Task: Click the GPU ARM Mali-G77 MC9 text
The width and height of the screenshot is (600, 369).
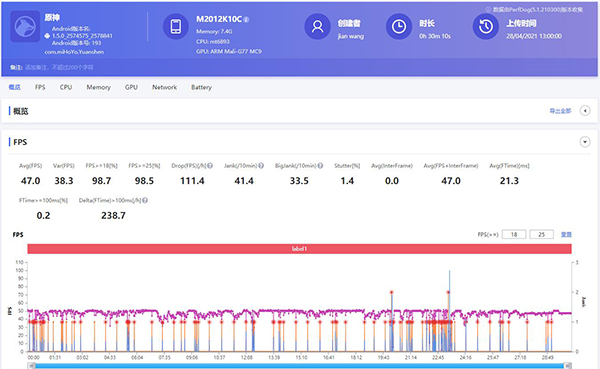Action: point(229,51)
